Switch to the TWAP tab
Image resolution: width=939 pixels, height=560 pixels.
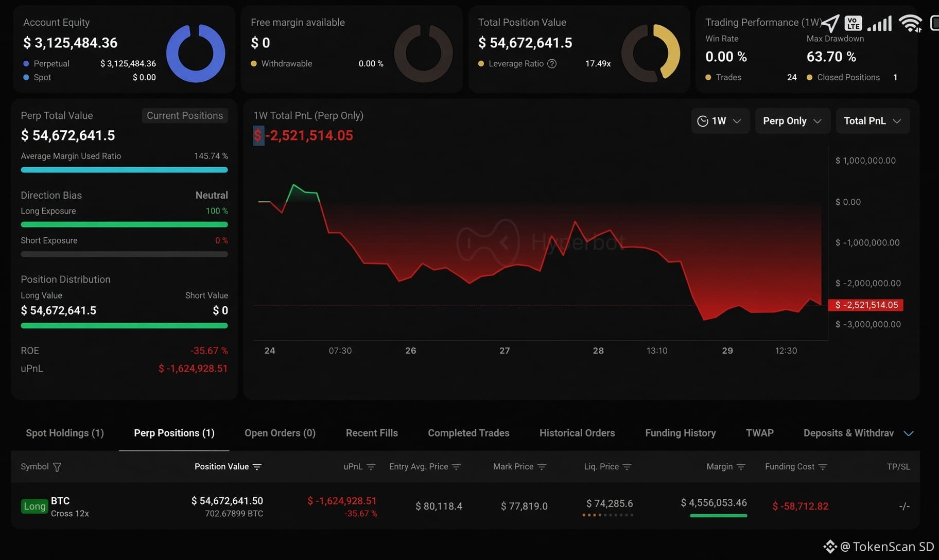pos(759,433)
